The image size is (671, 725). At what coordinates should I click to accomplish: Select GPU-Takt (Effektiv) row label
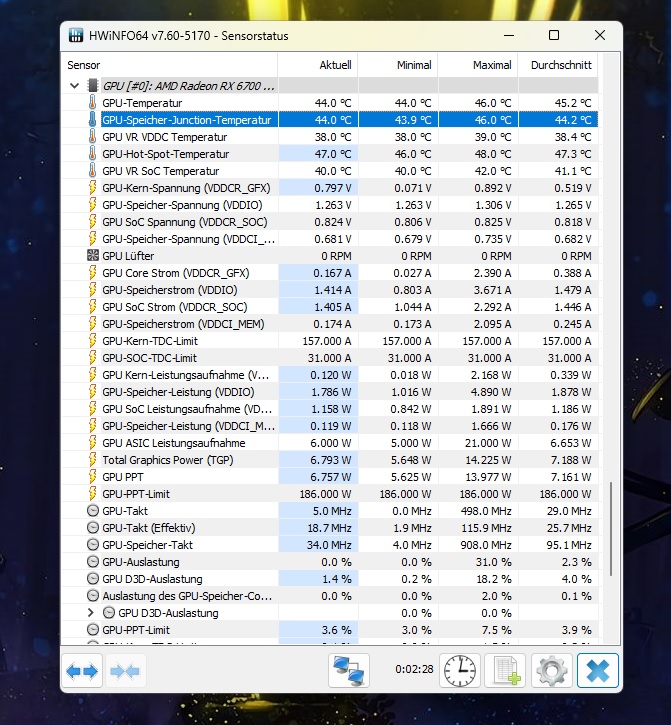[148, 528]
